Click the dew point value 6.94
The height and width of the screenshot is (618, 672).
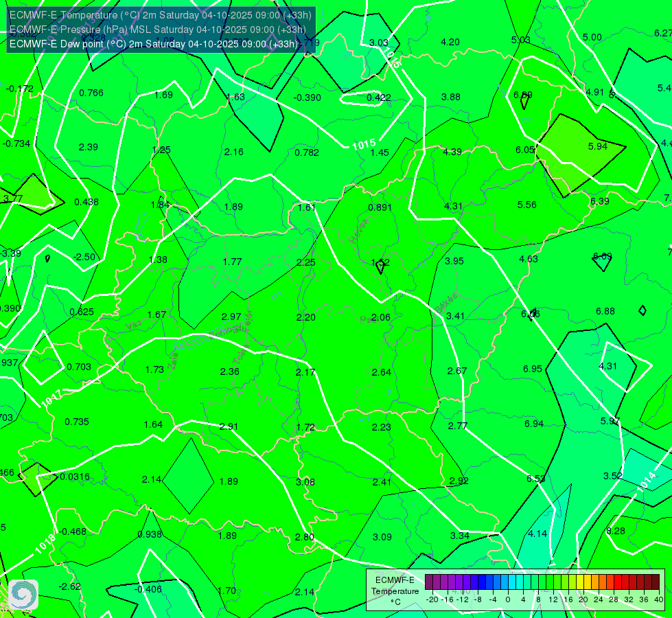coord(534,424)
